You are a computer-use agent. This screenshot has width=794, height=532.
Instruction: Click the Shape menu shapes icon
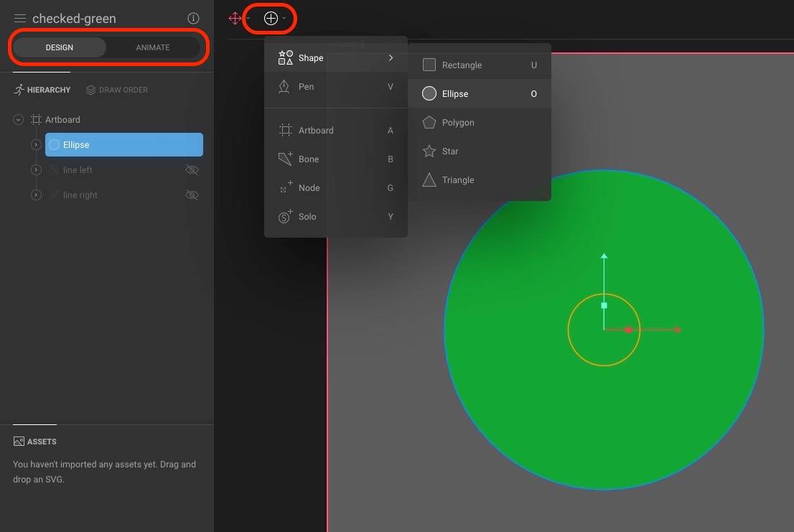click(x=285, y=57)
